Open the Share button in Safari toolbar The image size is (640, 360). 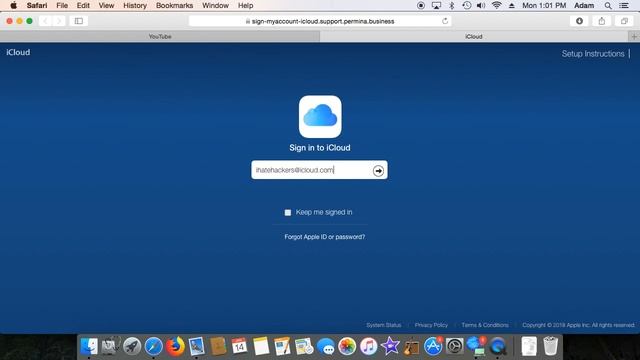(x=602, y=21)
